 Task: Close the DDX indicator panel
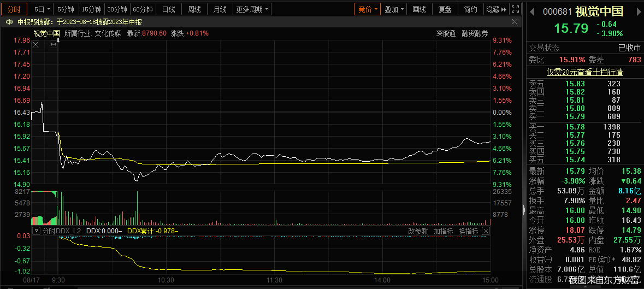(x=486, y=231)
